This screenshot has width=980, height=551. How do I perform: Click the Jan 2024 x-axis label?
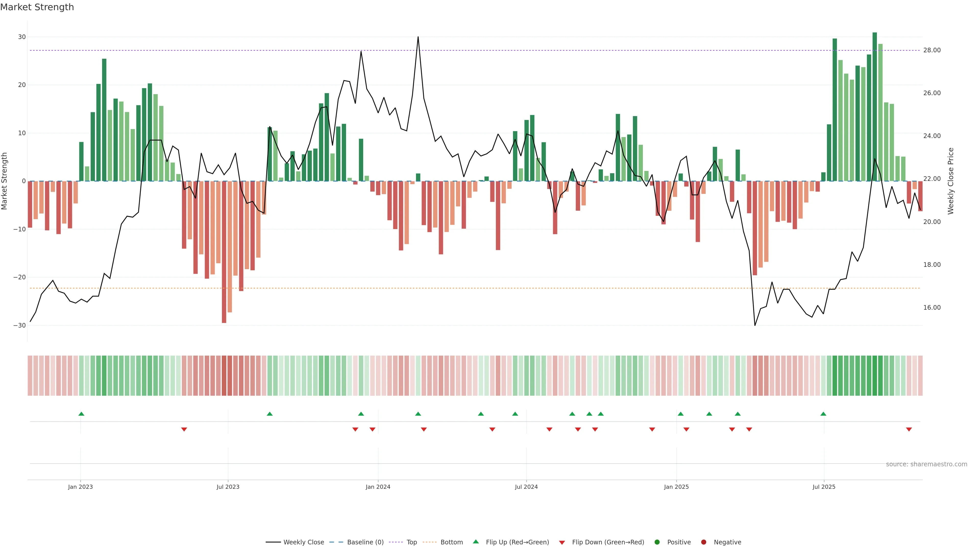(378, 487)
